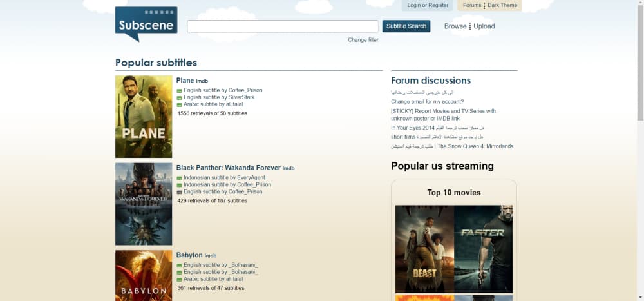Click the green icon beside Plane's Arabic subtitle
Viewport: 644px width, 301px height.
pos(179,105)
